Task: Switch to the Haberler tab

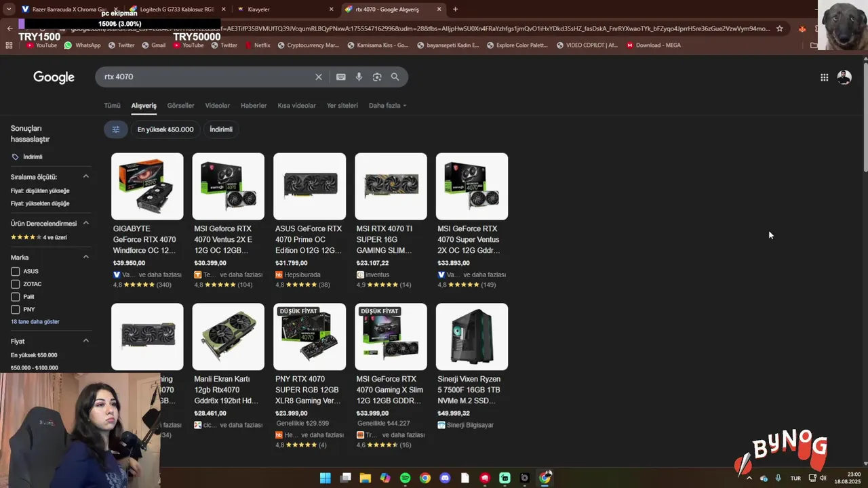Action: (x=254, y=106)
